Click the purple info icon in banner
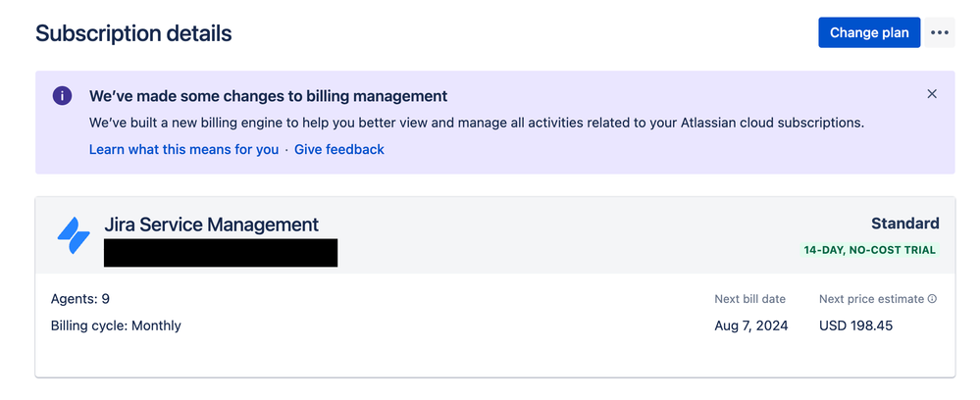980x400 pixels. pos(62,96)
